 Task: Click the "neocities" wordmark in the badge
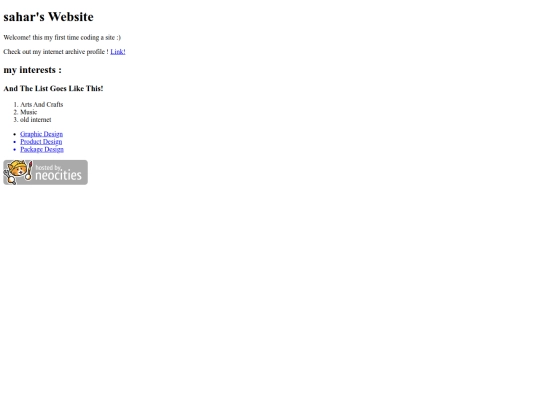click(x=58, y=175)
